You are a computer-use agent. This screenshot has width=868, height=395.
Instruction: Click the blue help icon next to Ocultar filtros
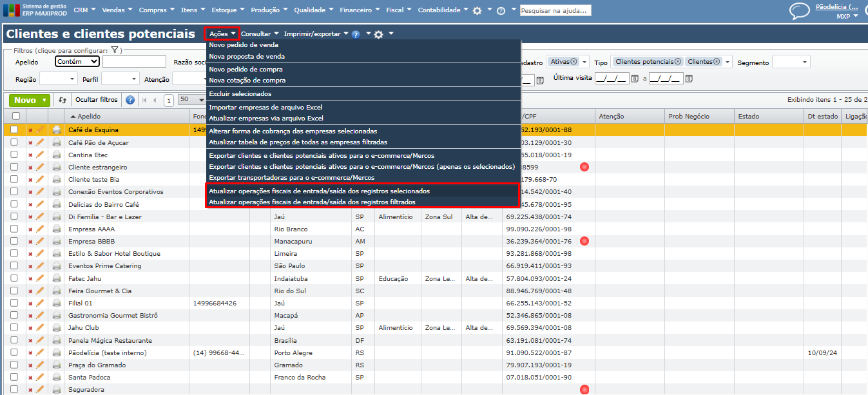pyautogui.click(x=130, y=100)
